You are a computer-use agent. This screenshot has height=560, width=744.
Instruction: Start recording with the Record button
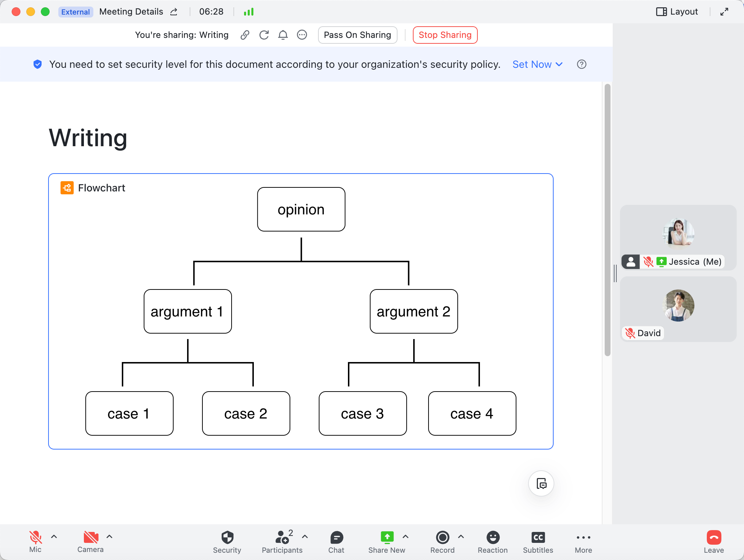coord(442,542)
